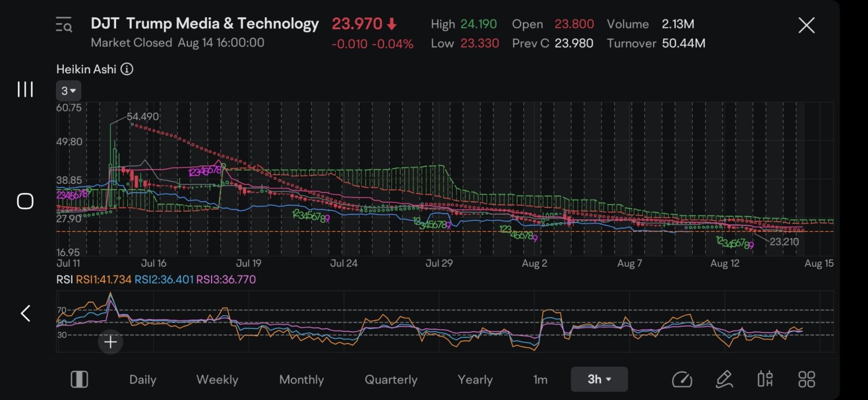The width and height of the screenshot is (868, 400).
Task: Toggle the split panel layout icon
Action: [79, 379]
